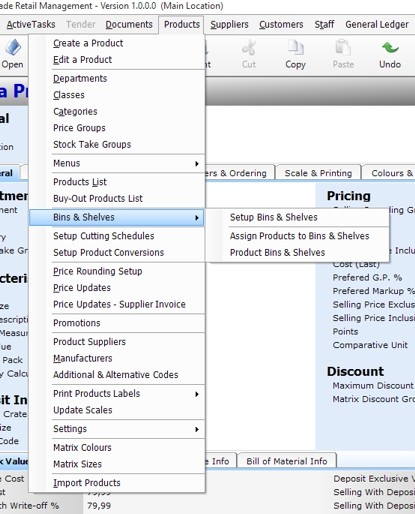The image size is (415, 514).
Task: Expand the Bins & Shelves submenu arrow
Action: click(197, 218)
